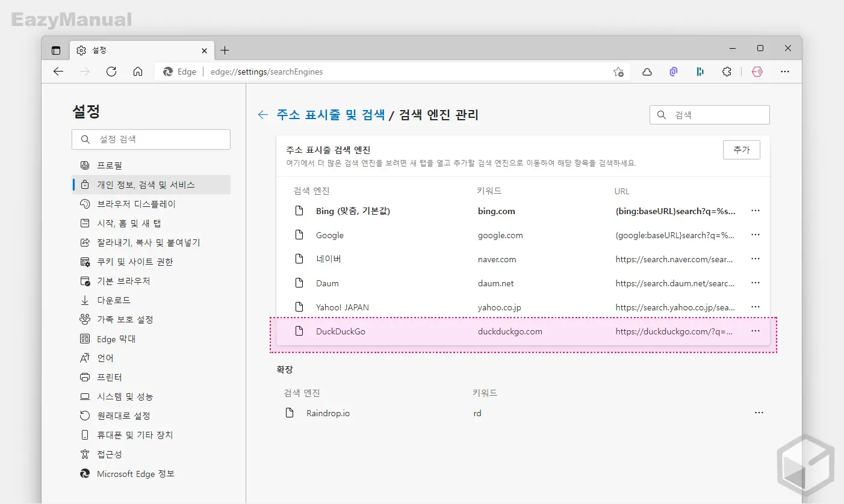
Task: Open the pink hexagon extension icon
Action: pos(757,72)
